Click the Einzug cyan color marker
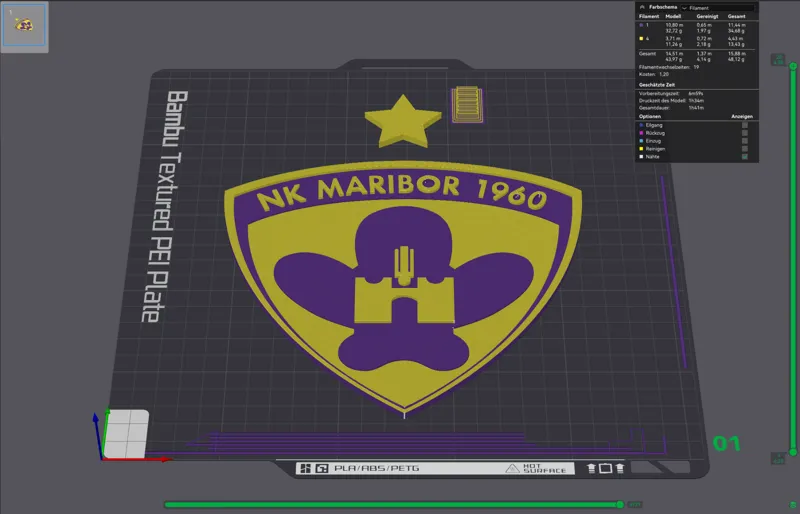Image resolution: width=800 pixels, height=514 pixels. click(641, 141)
